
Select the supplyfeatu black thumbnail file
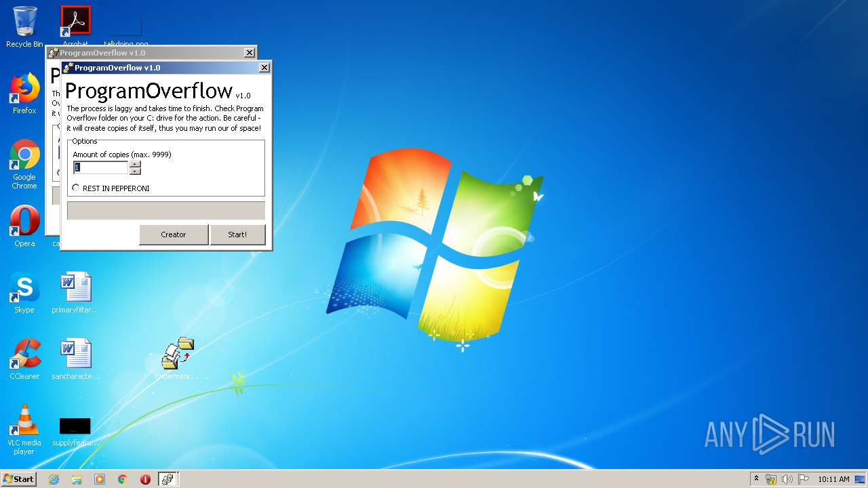75,432
